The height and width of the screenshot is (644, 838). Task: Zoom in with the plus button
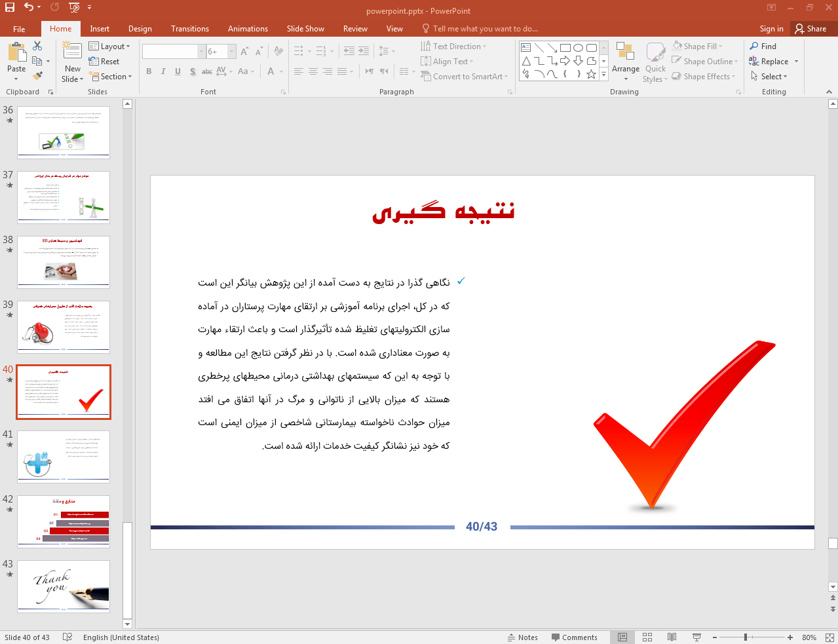tap(790, 637)
